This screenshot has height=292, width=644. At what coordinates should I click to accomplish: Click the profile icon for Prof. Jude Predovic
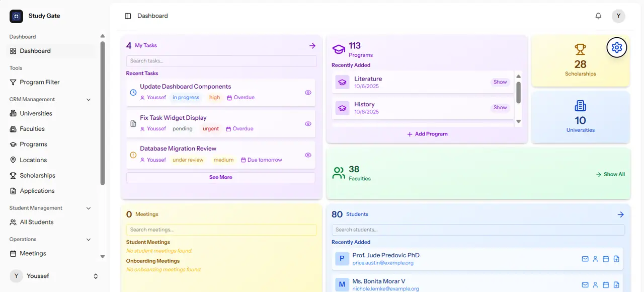595,259
